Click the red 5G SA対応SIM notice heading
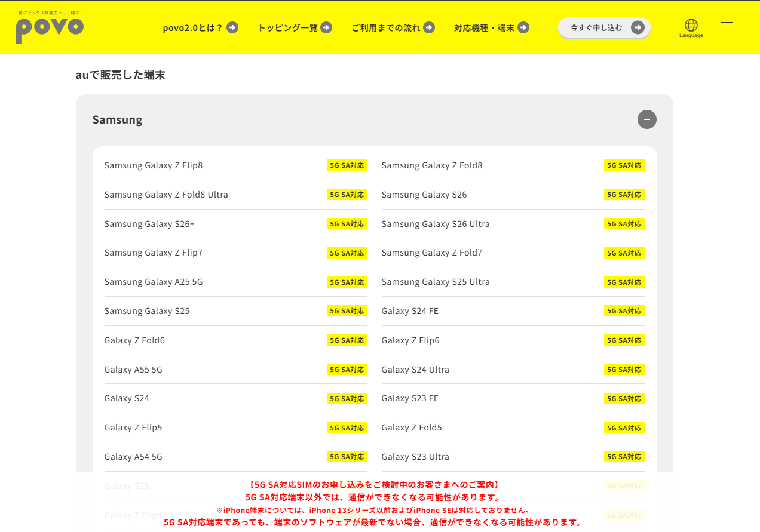This screenshot has width=760, height=532. tap(373, 485)
